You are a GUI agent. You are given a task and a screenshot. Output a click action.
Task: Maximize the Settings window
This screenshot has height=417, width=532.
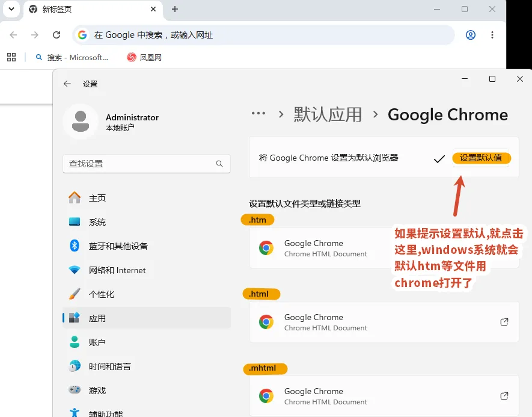click(x=492, y=79)
